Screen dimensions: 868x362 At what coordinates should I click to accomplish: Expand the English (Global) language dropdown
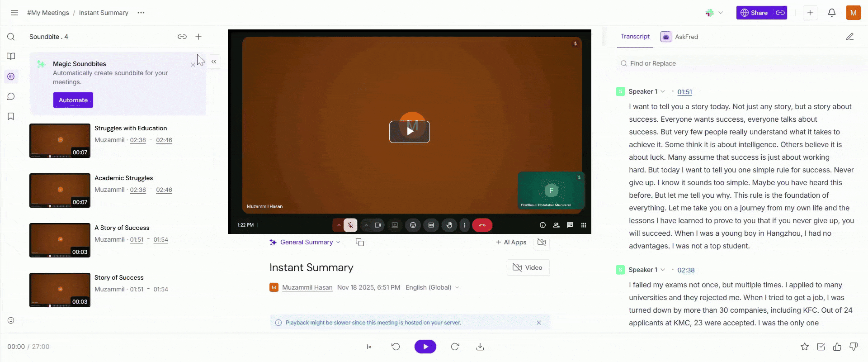click(433, 288)
